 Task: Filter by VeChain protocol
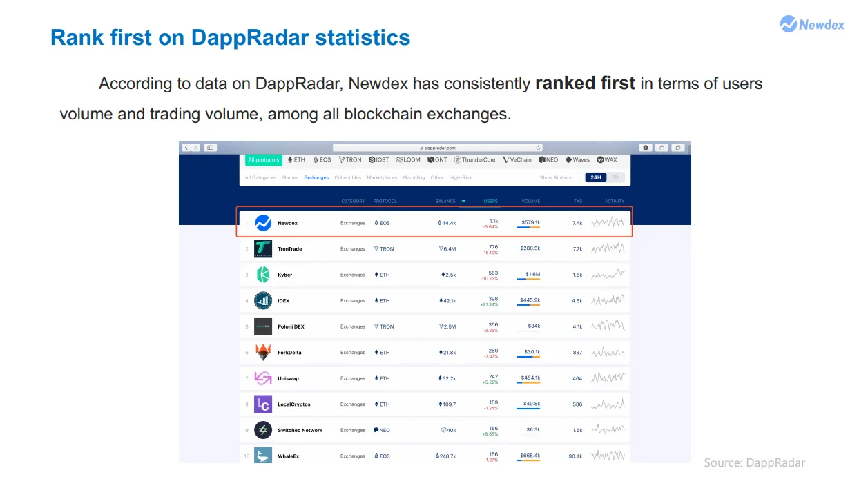[517, 160]
